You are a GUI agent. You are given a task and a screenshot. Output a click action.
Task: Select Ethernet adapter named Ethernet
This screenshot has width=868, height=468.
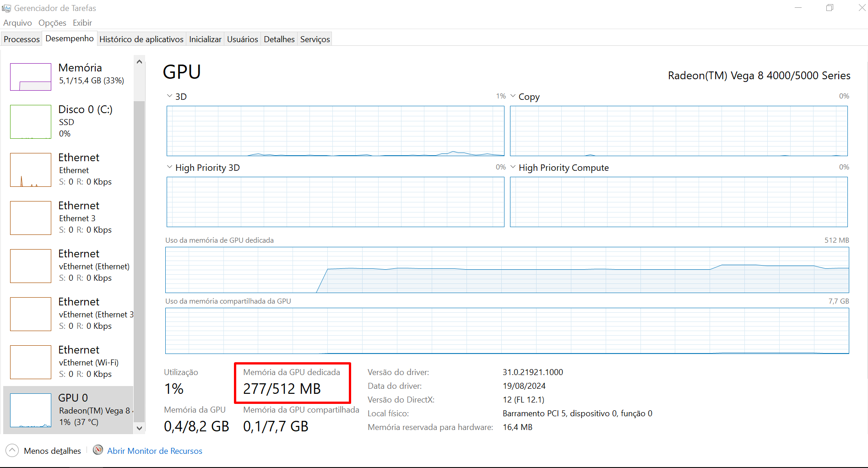coord(69,170)
